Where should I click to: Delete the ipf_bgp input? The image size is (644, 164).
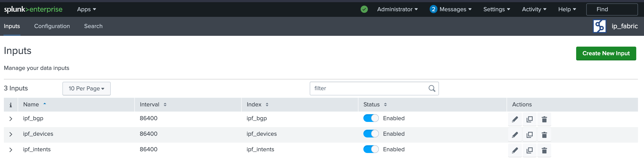[544, 119]
